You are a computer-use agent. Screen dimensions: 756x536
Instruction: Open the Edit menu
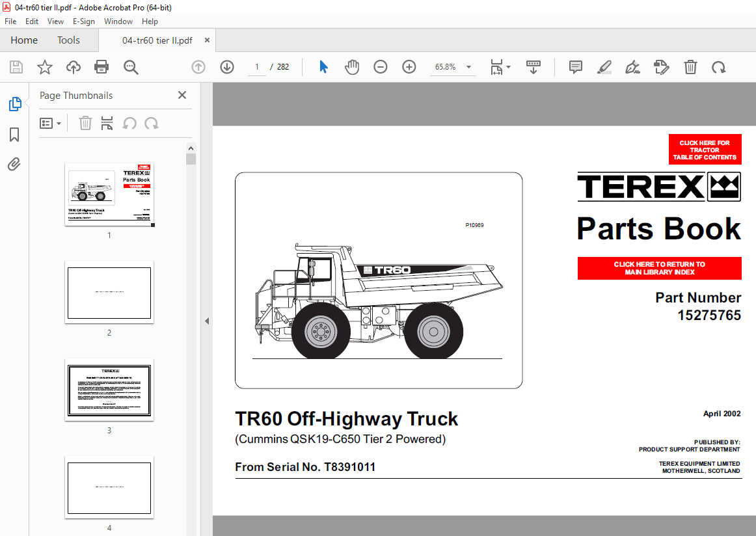32,21
